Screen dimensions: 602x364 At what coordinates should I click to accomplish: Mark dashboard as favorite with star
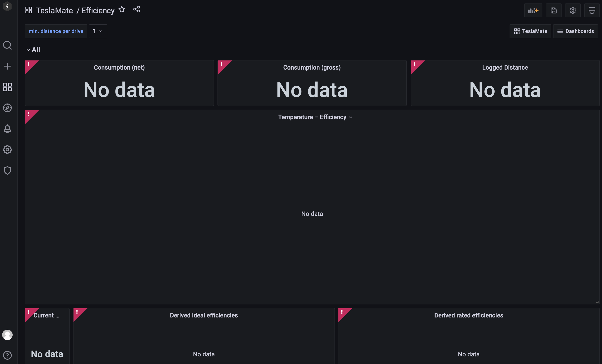(122, 10)
